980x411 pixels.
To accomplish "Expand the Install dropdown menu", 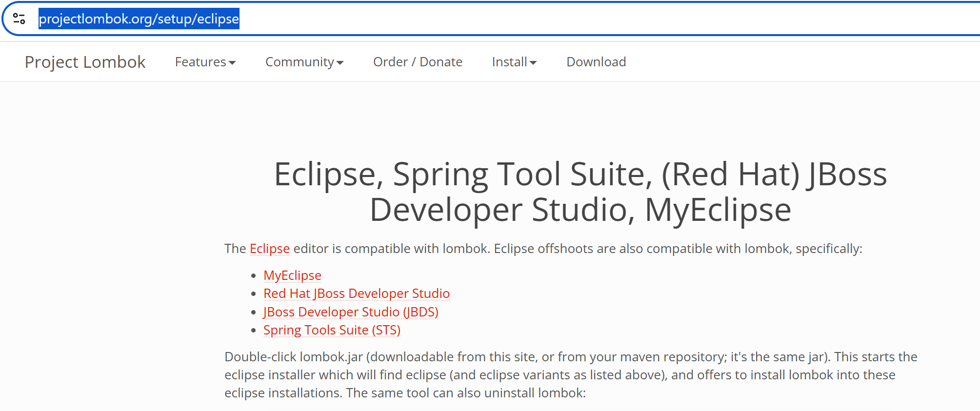I will pyautogui.click(x=514, y=62).
